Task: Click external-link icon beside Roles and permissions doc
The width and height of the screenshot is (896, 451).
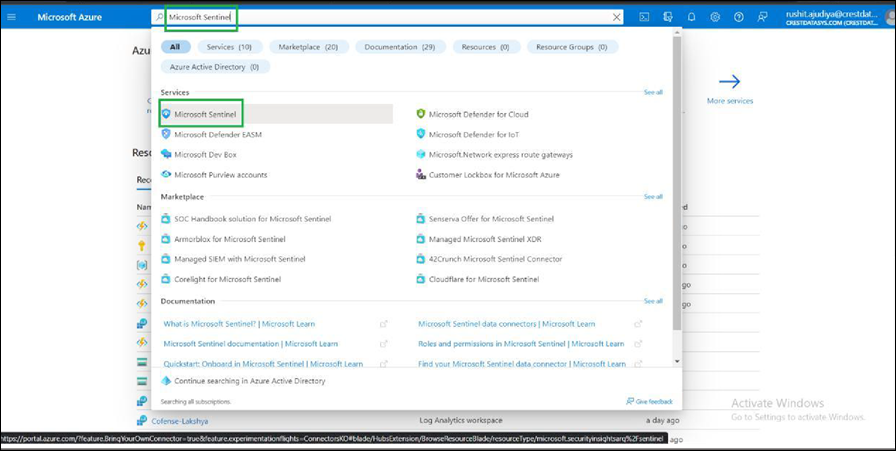Action: pyautogui.click(x=638, y=344)
